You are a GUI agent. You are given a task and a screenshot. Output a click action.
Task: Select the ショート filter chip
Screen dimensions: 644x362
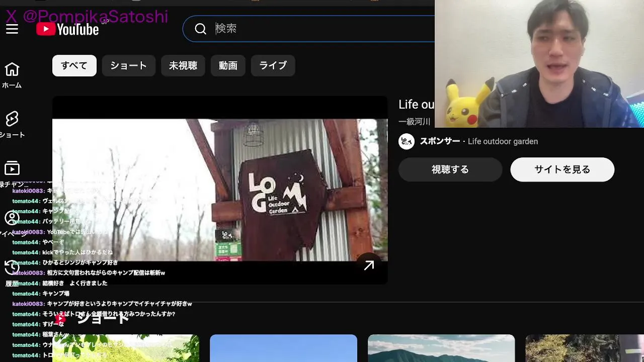click(129, 66)
